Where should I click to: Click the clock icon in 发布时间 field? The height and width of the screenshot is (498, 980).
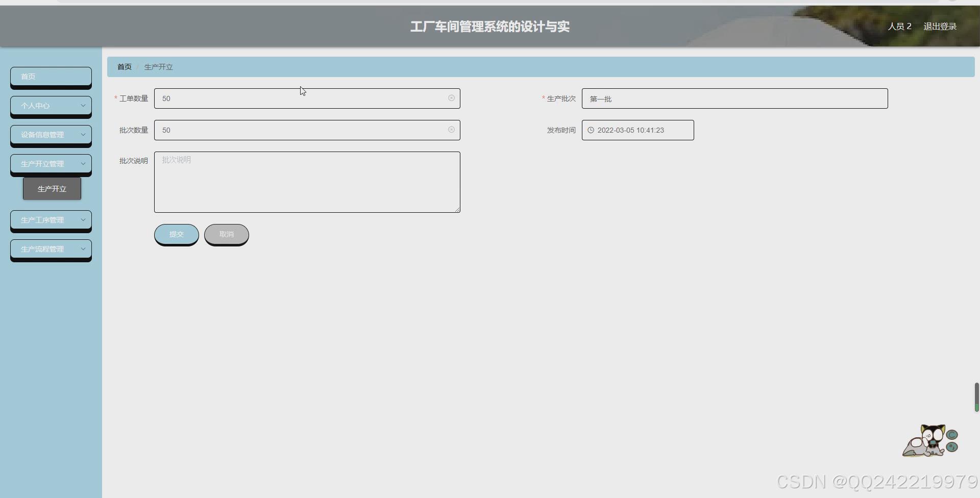591,130
